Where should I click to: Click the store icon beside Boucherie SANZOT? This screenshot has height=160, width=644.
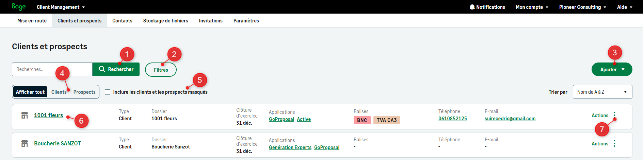coord(25,144)
